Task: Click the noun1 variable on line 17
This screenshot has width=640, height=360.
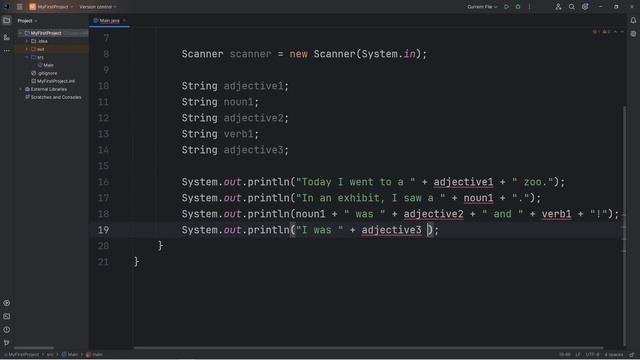Action: [x=478, y=198]
